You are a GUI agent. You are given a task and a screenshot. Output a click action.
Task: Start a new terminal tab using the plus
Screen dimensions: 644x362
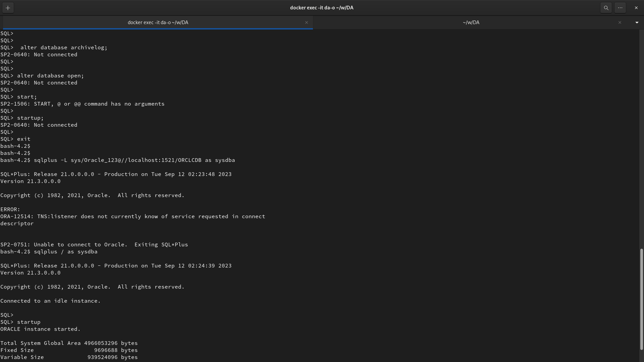point(8,7)
